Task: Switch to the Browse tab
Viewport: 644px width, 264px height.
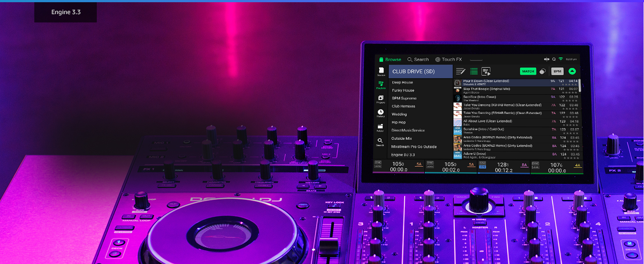Action: [x=390, y=59]
